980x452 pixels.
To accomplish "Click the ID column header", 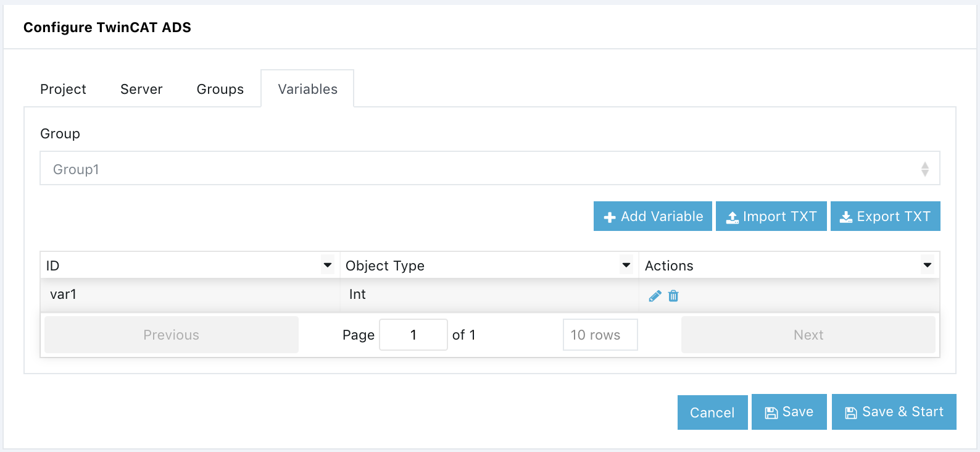I will coord(190,266).
